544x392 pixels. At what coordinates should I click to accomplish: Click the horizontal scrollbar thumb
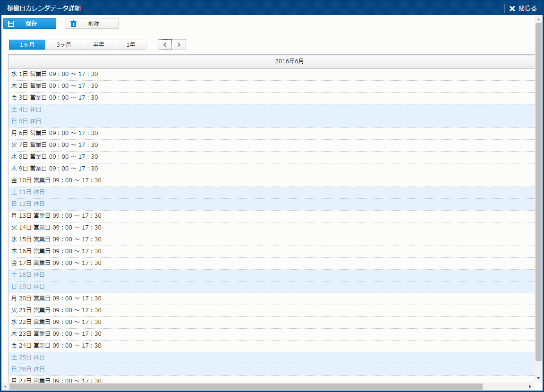pos(246,387)
